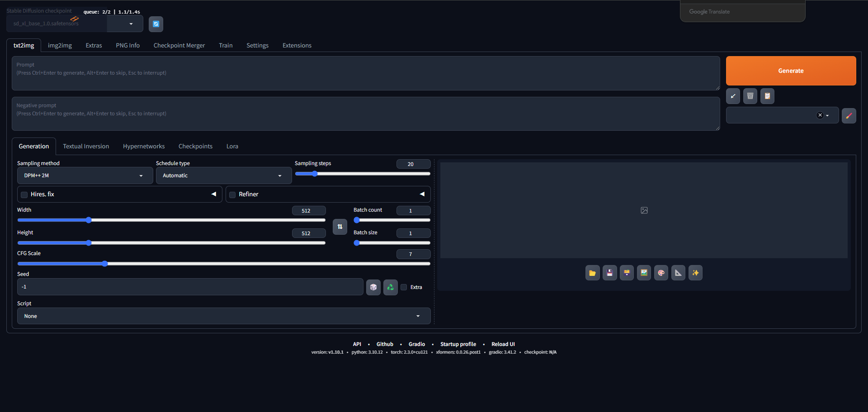868x412 pixels.
Task: Tick the Extra seed checkbox
Action: [404, 287]
